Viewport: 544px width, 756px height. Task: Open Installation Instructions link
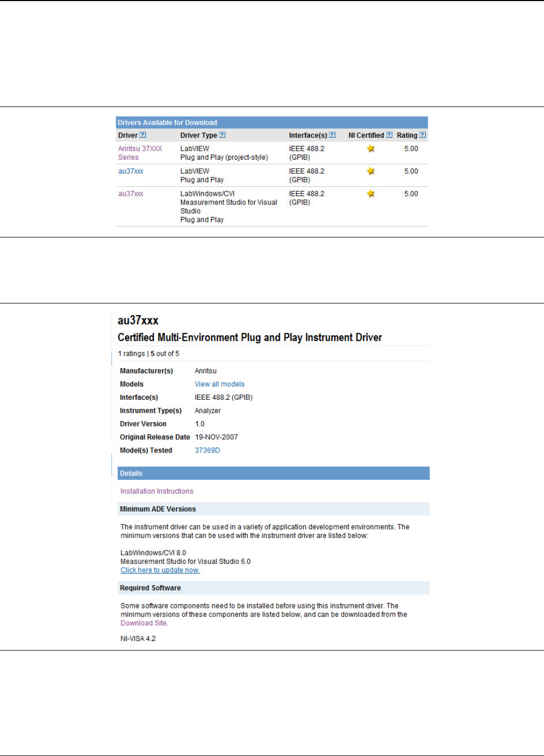[157, 491]
